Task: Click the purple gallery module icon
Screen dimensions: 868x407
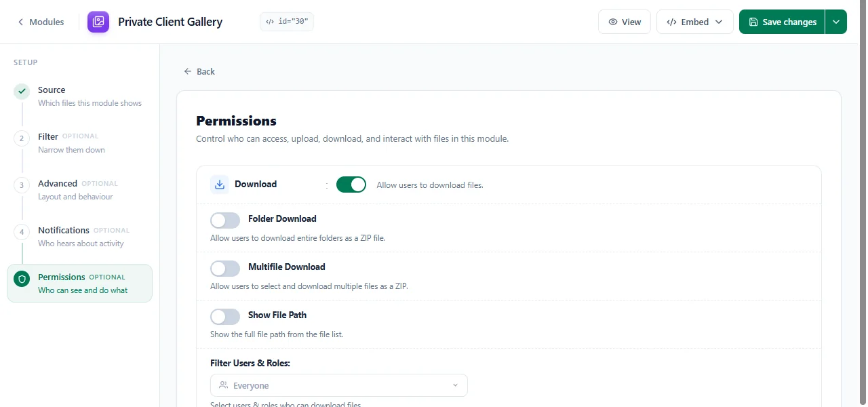Action: pos(98,22)
